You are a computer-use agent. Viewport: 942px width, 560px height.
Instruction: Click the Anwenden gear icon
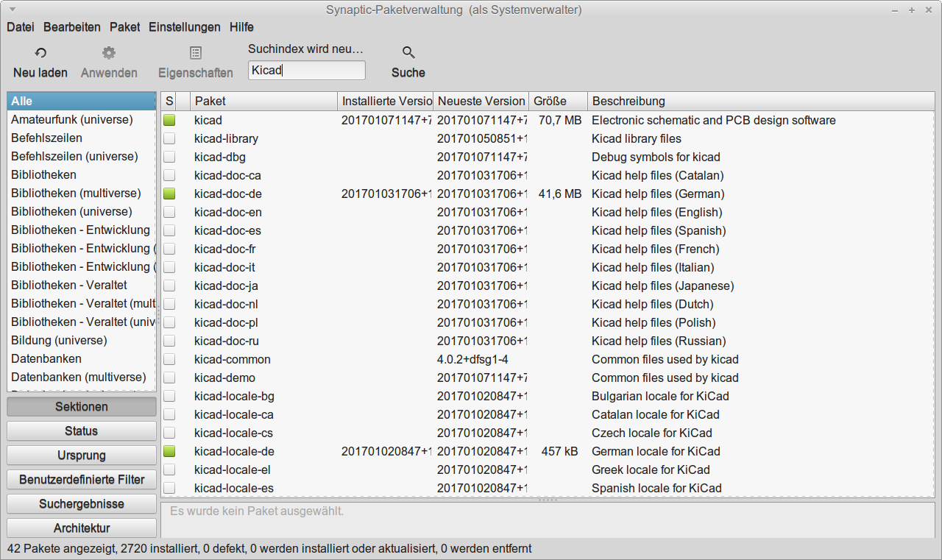pos(109,53)
